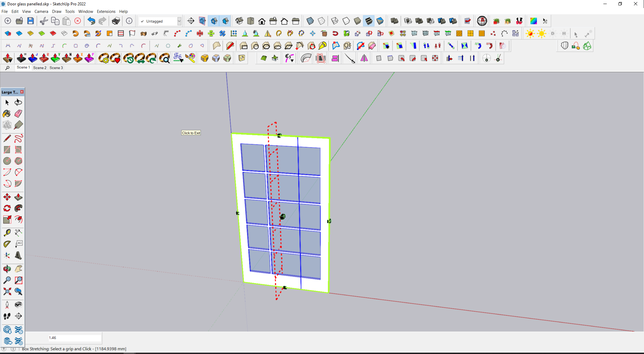
Task: Disable Display Section Fill
Action: 225,21
